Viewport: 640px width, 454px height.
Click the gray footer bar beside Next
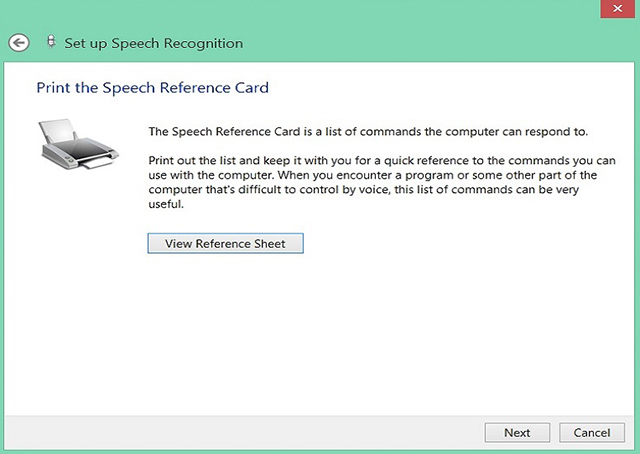[x=245, y=432]
